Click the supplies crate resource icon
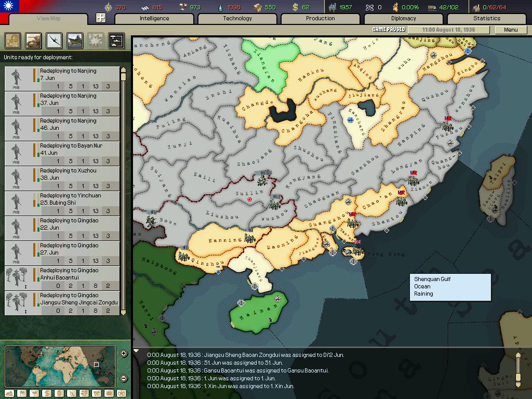The image size is (532, 399). click(x=259, y=7)
